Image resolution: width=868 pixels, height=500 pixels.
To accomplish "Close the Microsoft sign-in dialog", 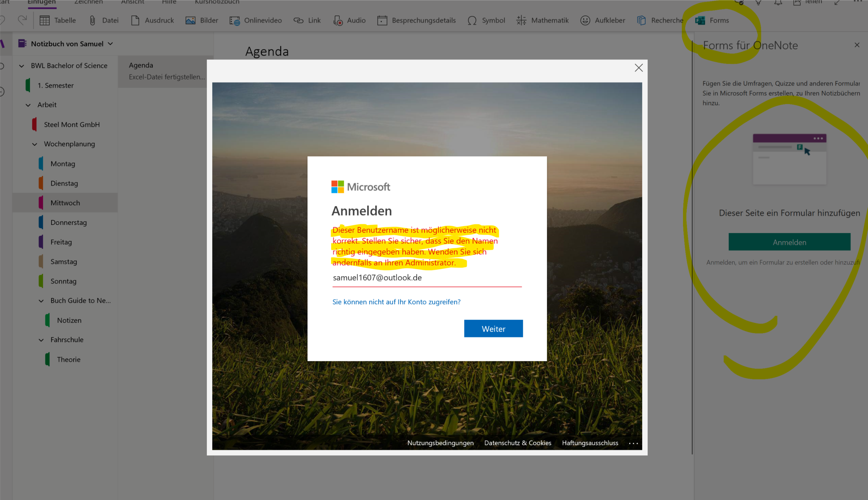I will pyautogui.click(x=639, y=68).
